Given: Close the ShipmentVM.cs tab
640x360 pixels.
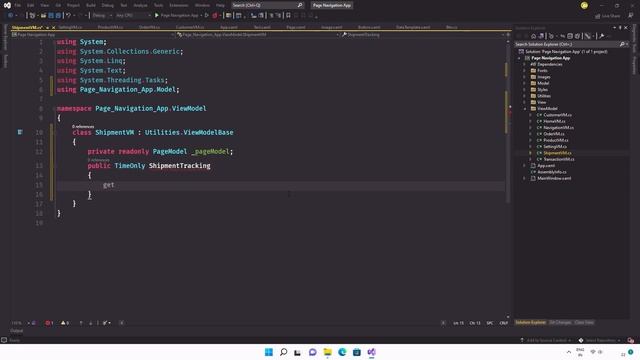Looking at the screenshot, I should [x=53, y=27].
